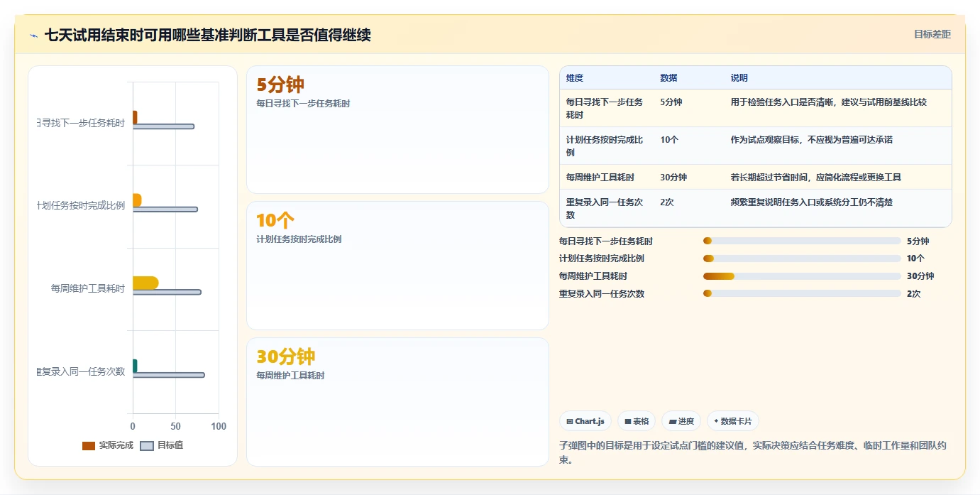Click the grey target bar for 每日寻找下一步任务耗时
The height and width of the screenshot is (495, 980).
[163, 126]
